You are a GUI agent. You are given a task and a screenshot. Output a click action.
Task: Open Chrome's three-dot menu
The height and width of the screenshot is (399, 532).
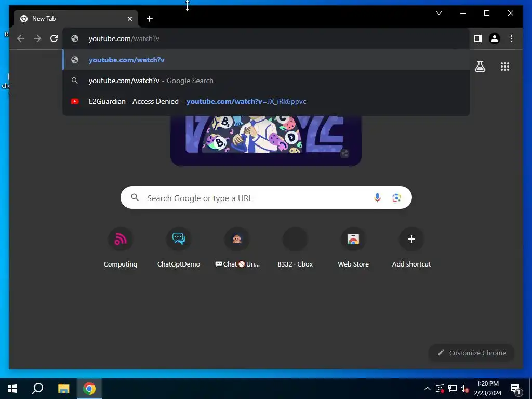pos(511,38)
